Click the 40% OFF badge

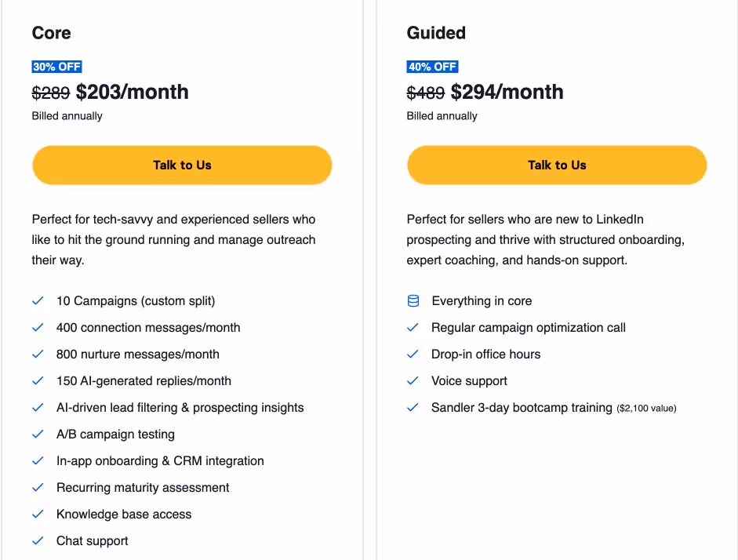pos(432,67)
